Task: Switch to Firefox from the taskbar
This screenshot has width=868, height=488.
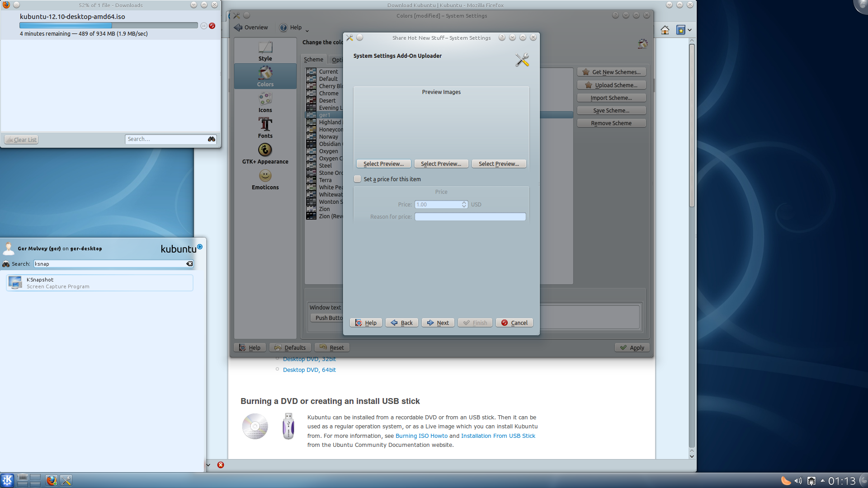Action: [x=52, y=480]
